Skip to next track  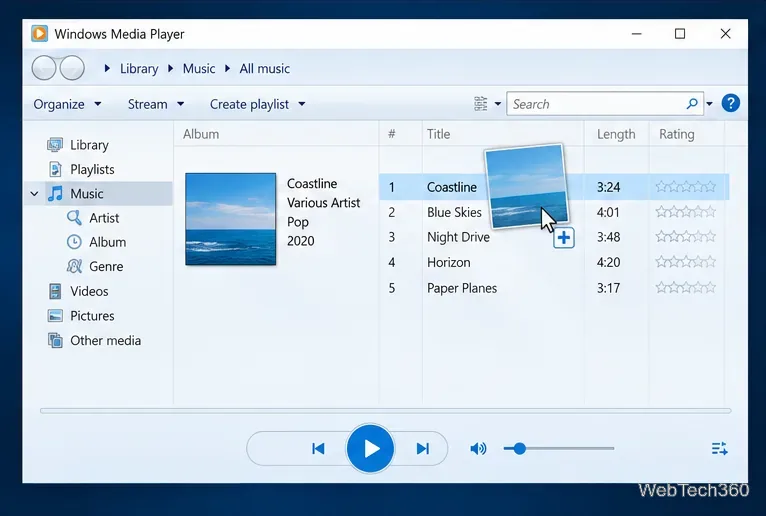coord(423,448)
